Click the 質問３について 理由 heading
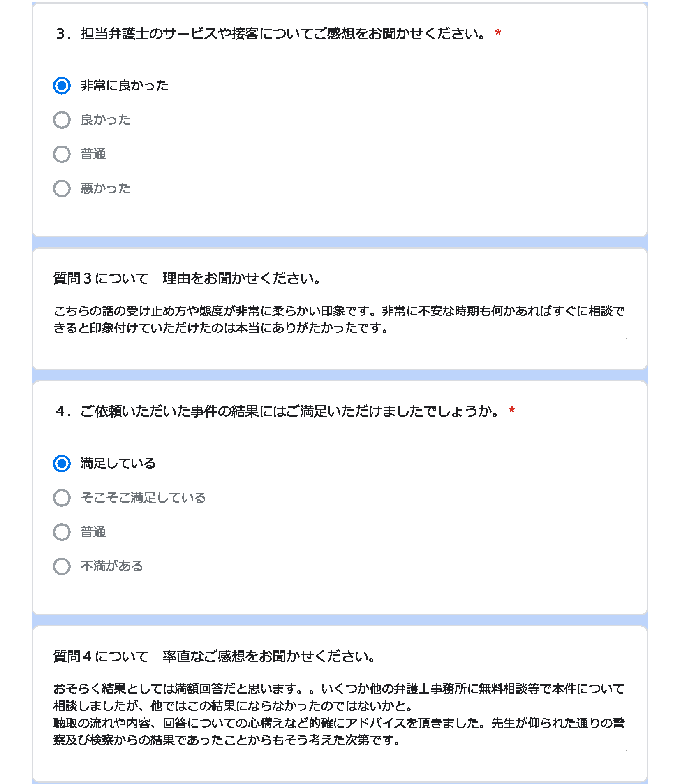The width and height of the screenshot is (680, 784). point(187,278)
